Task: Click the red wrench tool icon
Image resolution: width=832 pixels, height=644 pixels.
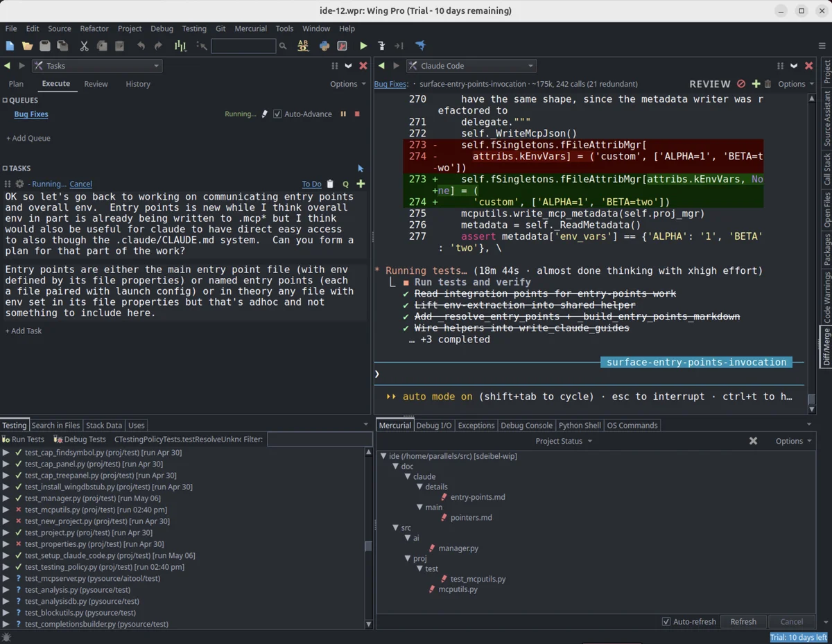Action: click(x=342, y=46)
